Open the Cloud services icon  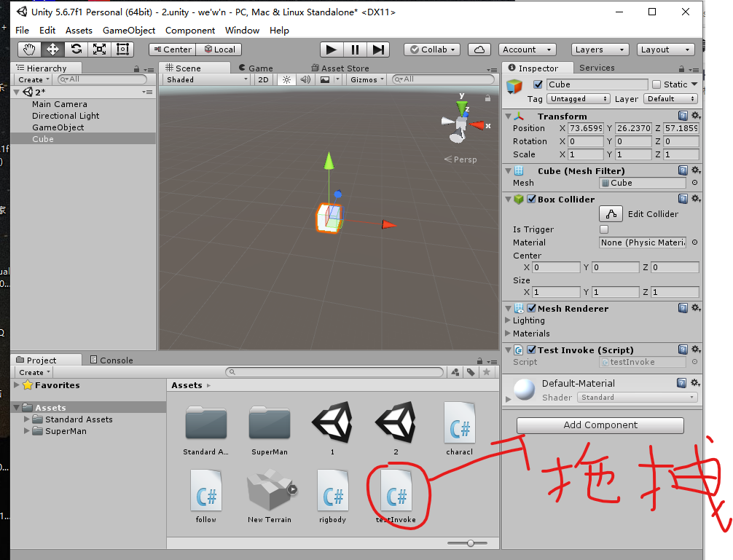[479, 50]
